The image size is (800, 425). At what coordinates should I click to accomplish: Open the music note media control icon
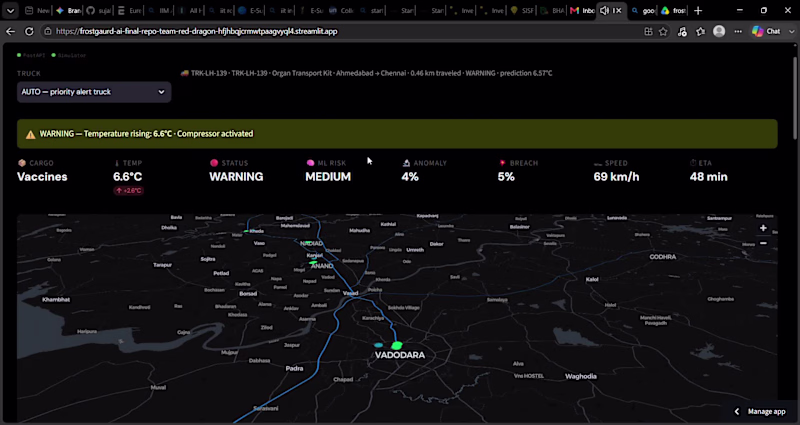tap(682, 32)
